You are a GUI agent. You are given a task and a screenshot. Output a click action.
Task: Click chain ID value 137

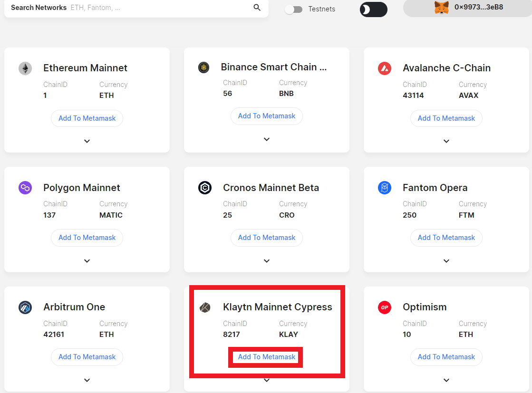point(49,215)
